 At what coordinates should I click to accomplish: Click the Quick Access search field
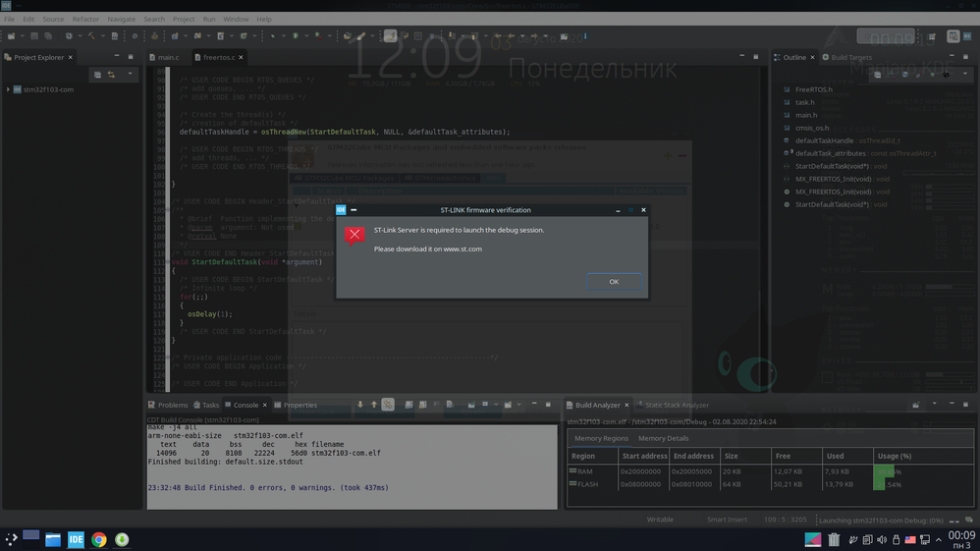point(886,36)
